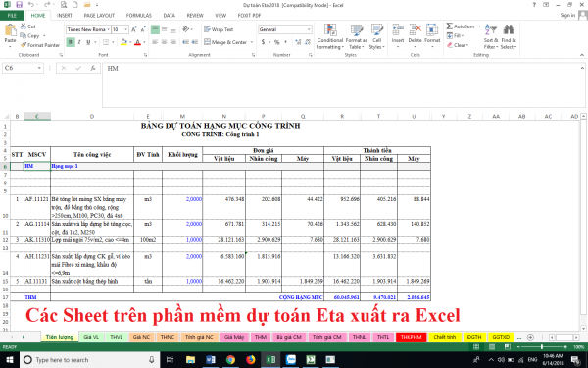Image resolution: width=588 pixels, height=368 pixels.
Task: Toggle align text right
Action: tap(172, 42)
